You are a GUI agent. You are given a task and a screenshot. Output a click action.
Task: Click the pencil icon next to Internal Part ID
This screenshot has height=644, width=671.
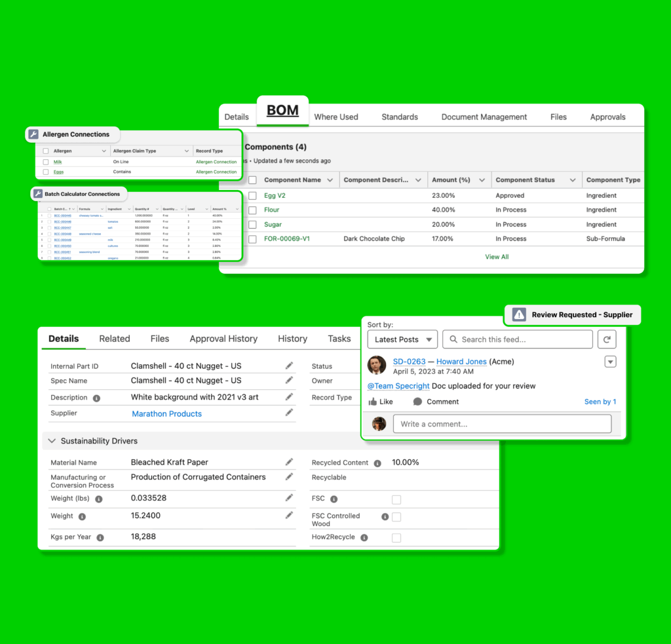tap(289, 366)
